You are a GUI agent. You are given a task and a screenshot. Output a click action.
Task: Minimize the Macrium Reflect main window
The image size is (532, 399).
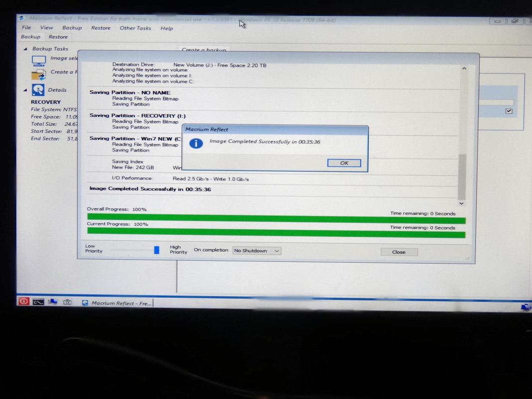(x=497, y=21)
